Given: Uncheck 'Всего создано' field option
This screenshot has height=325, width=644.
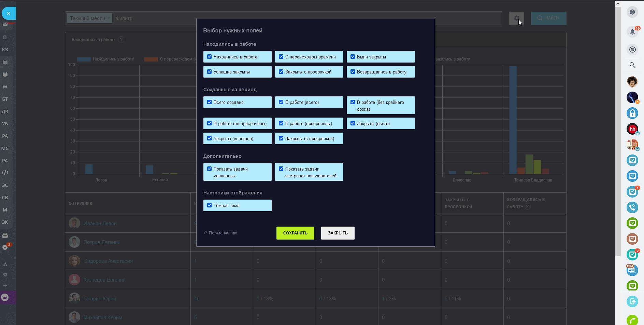Looking at the screenshot, I should [x=210, y=102].
